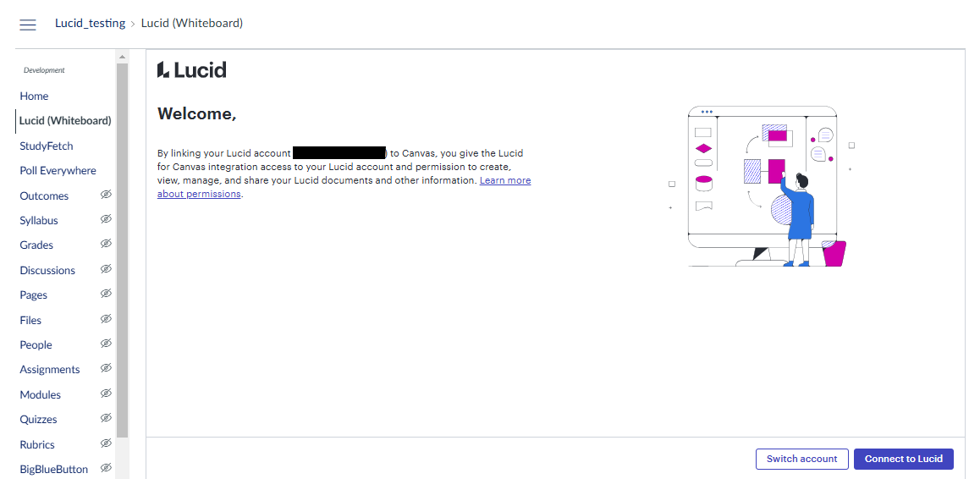
Task: Click the hidden-eye icon beside Rubrics
Action: pos(107,443)
